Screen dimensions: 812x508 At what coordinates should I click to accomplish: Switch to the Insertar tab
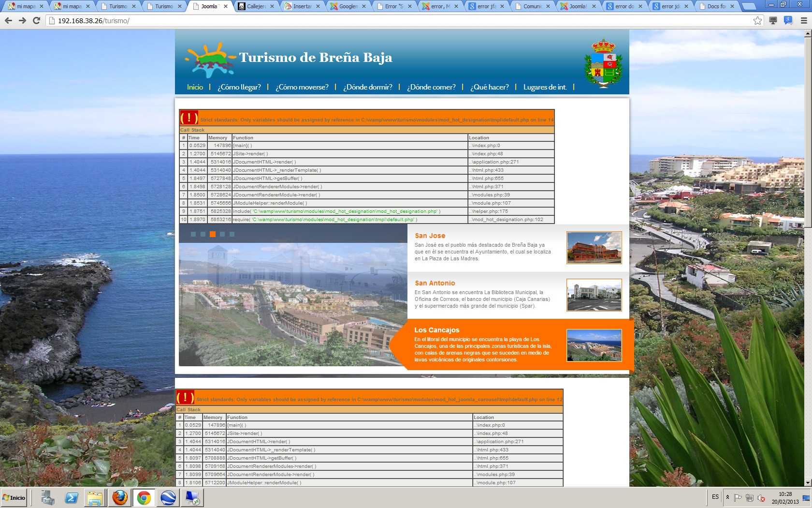(302, 6)
